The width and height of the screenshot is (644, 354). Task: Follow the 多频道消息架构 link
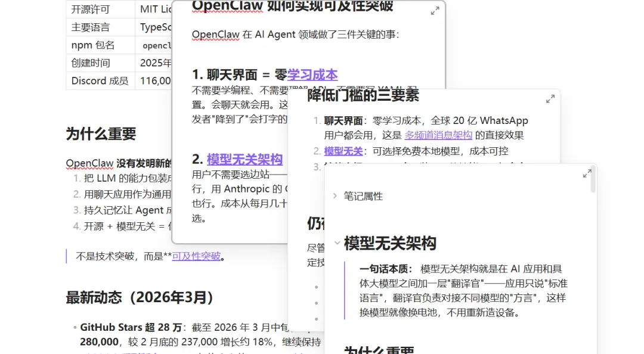coord(438,135)
